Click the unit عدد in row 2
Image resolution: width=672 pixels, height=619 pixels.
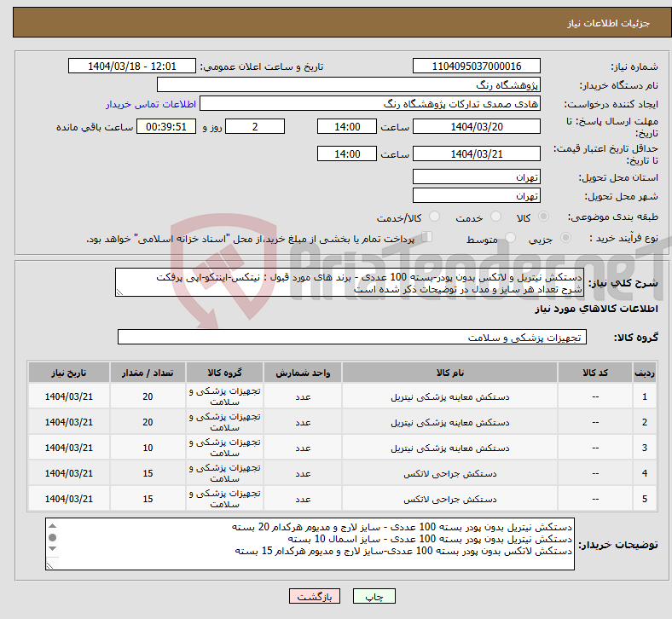pos(303,422)
